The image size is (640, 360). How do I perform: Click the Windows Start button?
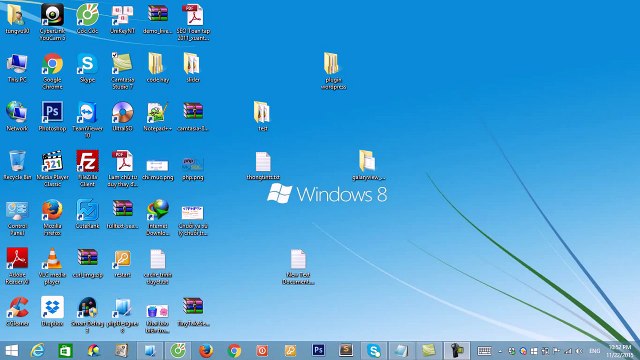11,351
